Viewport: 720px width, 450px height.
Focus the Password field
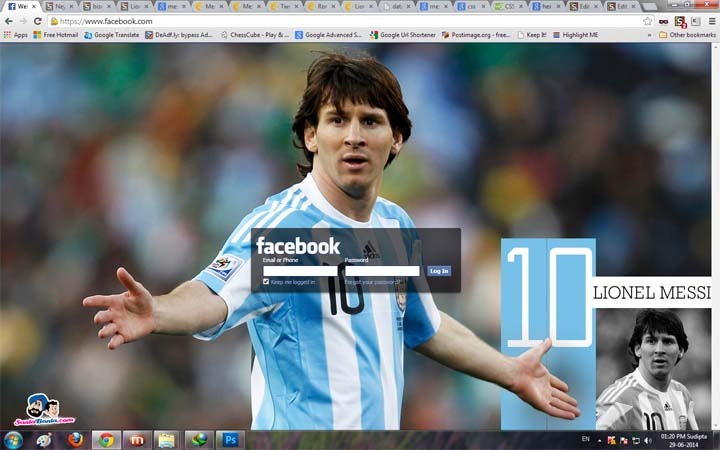[x=382, y=271]
